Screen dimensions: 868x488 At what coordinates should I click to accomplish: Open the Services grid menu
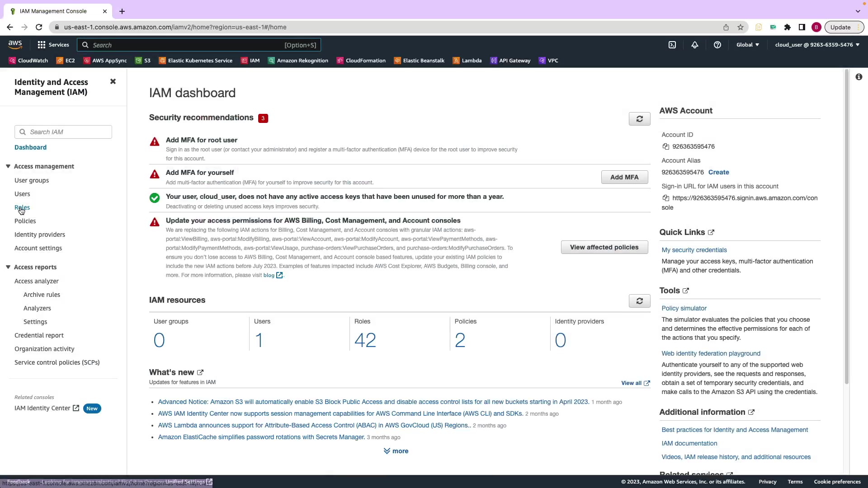tap(53, 45)
